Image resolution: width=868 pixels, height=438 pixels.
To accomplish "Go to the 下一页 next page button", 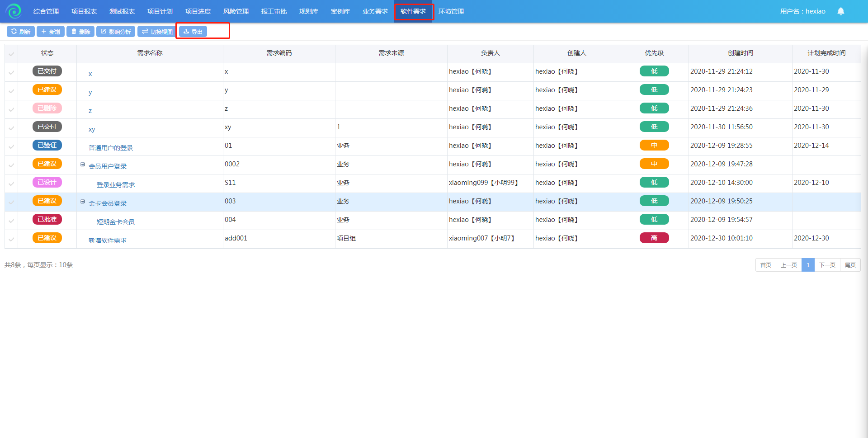I will (827, 265).
